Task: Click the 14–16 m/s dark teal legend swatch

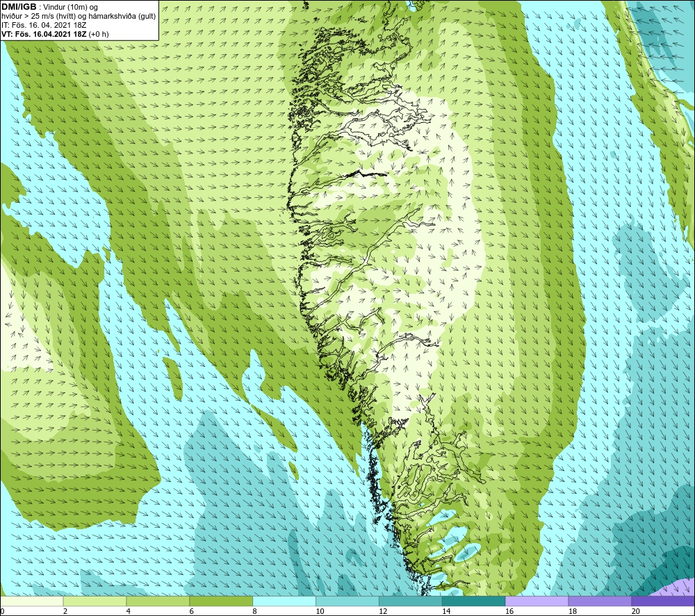Action: tap(474, 601)
